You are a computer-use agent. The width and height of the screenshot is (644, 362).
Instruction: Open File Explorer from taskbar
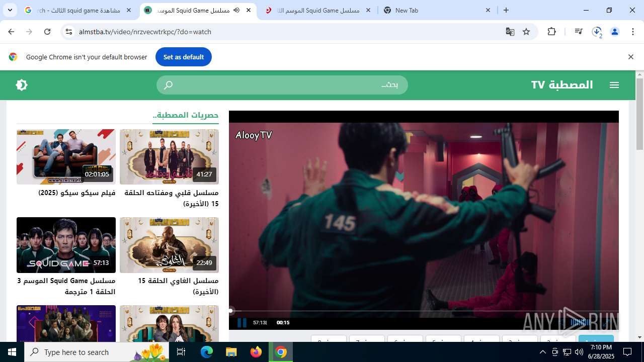(x=231, y=352)
